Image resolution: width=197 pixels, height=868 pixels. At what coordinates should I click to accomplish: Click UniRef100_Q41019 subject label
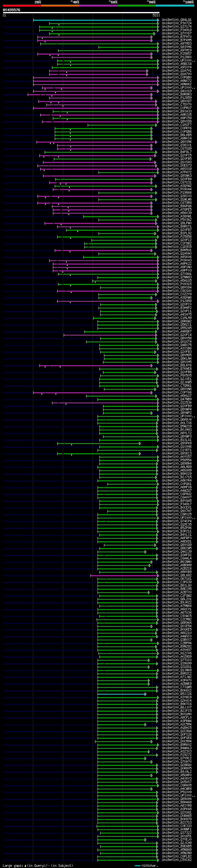tap(177, 91)
